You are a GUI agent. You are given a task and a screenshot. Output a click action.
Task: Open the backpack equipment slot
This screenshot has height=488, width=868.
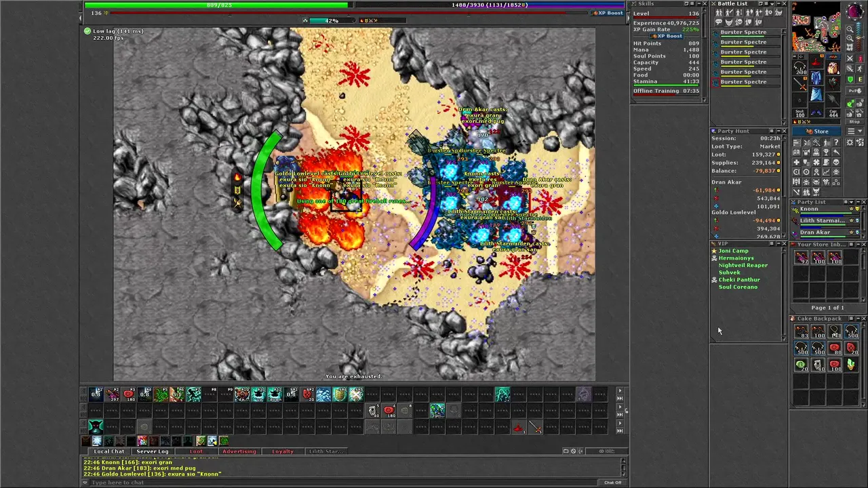pos(833,68)
